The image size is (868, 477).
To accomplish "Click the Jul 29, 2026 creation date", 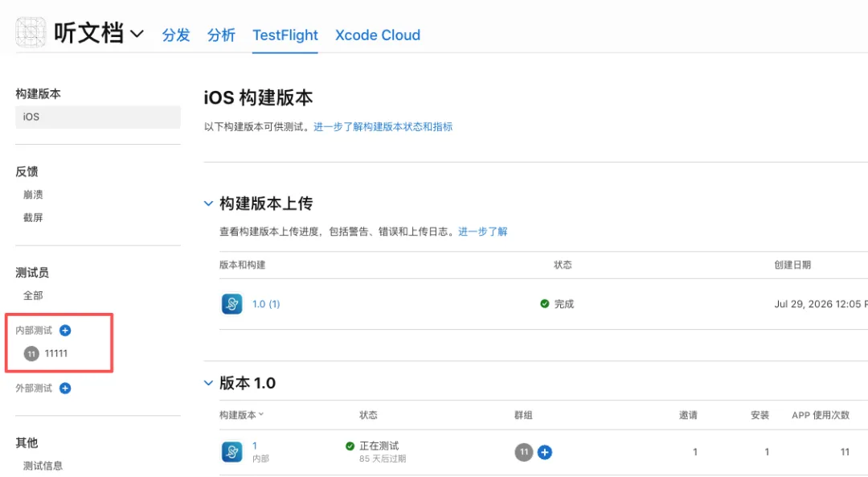I will coord(821,304).
